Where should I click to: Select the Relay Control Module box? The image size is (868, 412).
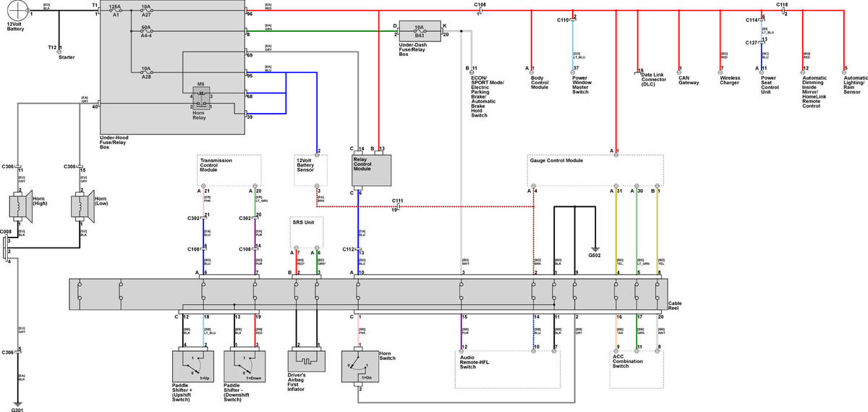pos(372,172)
